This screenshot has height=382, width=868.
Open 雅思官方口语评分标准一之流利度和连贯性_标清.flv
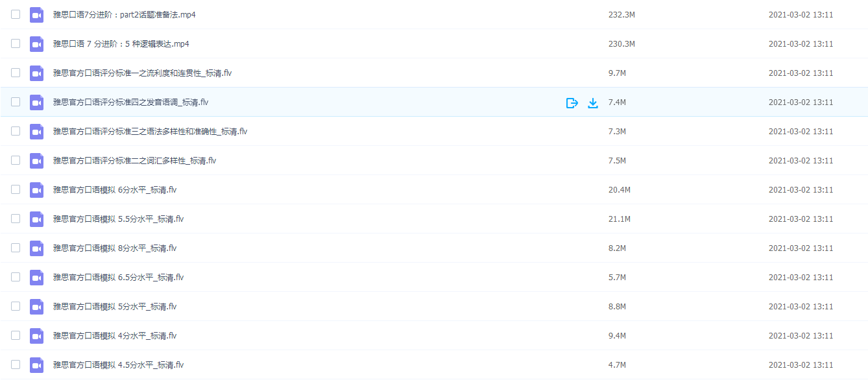[x=142, y=73]
